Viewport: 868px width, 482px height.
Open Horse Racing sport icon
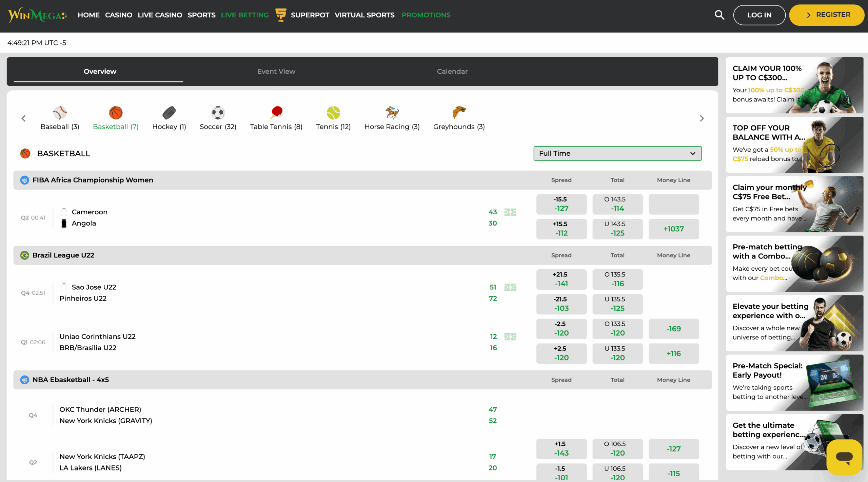[392, 113]
